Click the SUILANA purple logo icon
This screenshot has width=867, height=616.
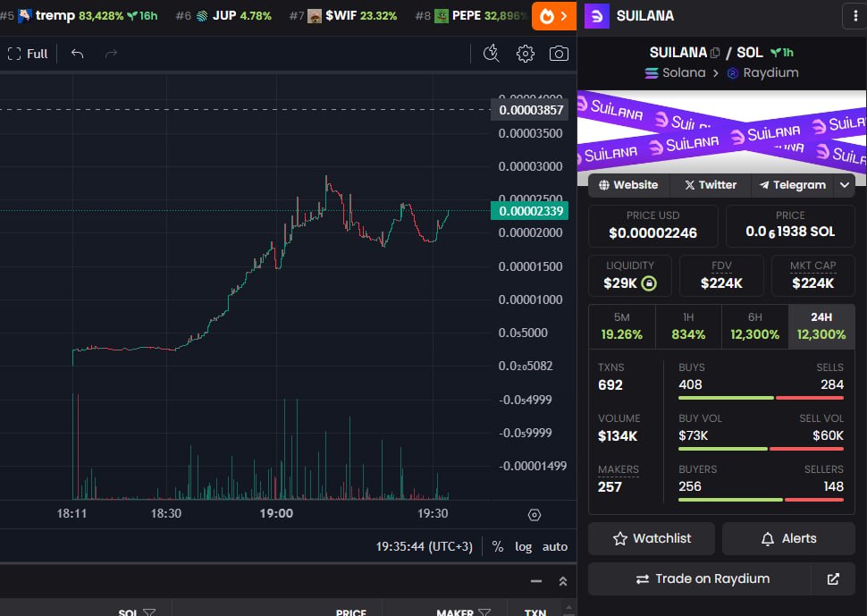596,16
